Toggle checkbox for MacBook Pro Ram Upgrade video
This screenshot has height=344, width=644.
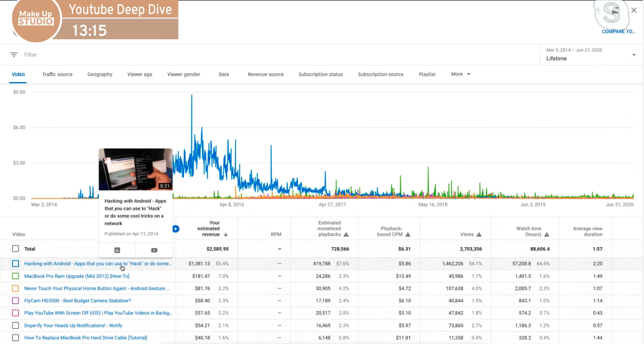(x=15, y=276)
